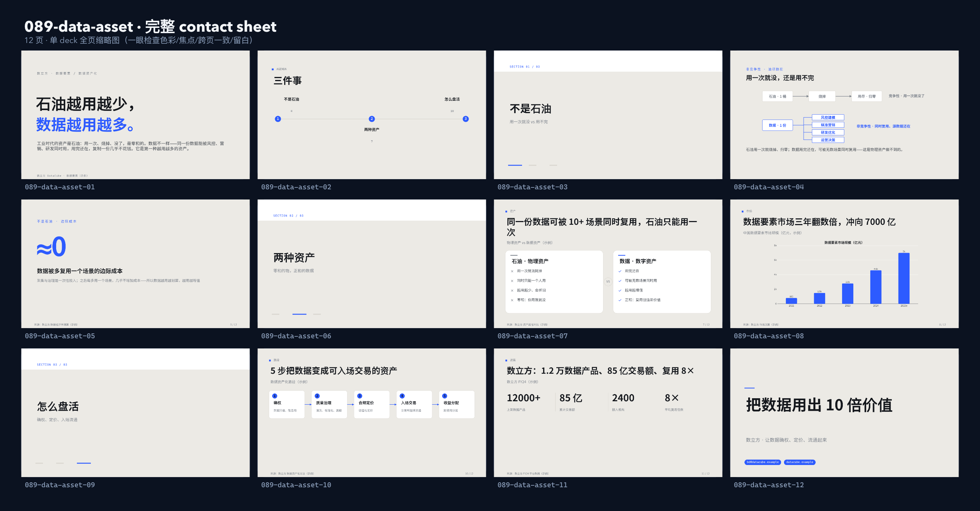The height and width of the screenshot is (511, 980).
Task: Click the bd@datacube.example pill
Action: pos(763,462)
